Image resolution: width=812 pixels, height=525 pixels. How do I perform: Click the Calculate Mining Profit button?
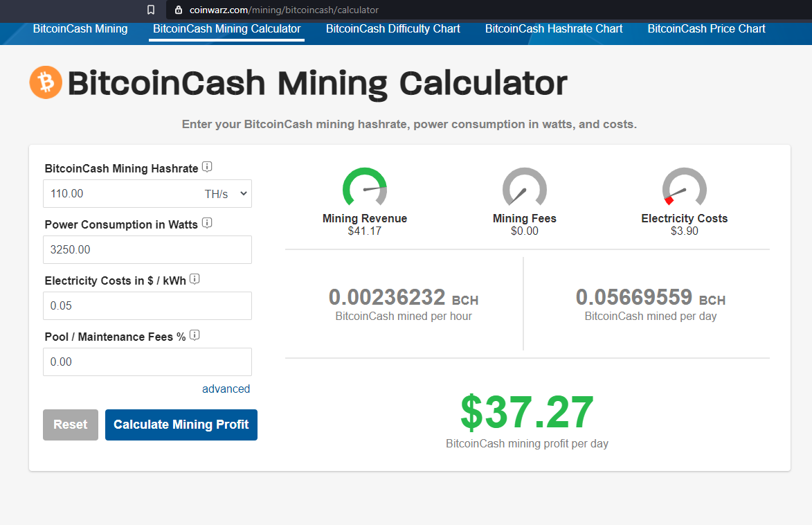coord(181,425)
